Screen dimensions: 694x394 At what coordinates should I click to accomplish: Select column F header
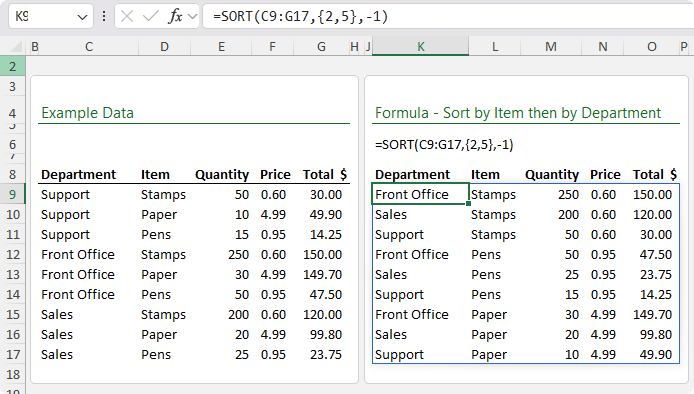coord(272,46)
